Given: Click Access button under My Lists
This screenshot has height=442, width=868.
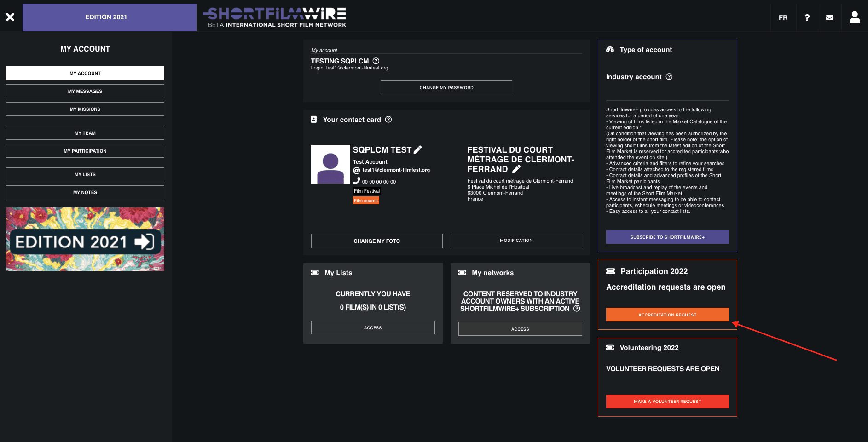Looking at the screenshot, I should click(373, 327).
